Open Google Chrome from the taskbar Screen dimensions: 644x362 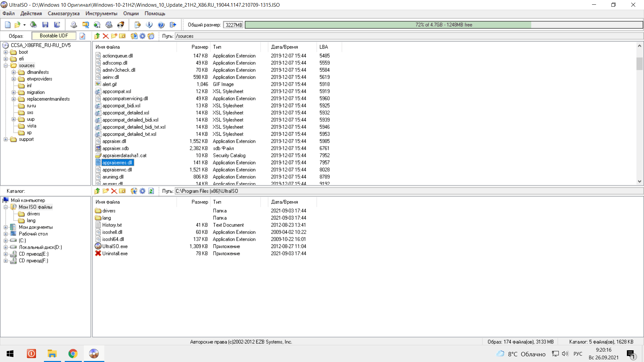pyautogui.click(x=73, y=354)
